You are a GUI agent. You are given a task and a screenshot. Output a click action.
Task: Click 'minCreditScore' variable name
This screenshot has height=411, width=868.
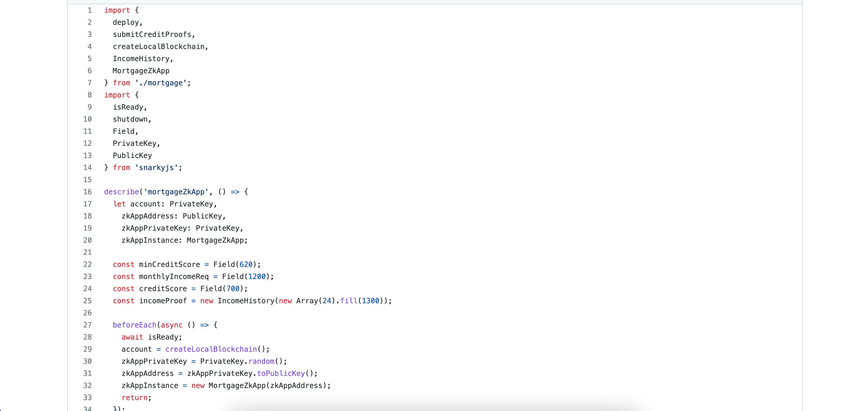tap(169, 264)
